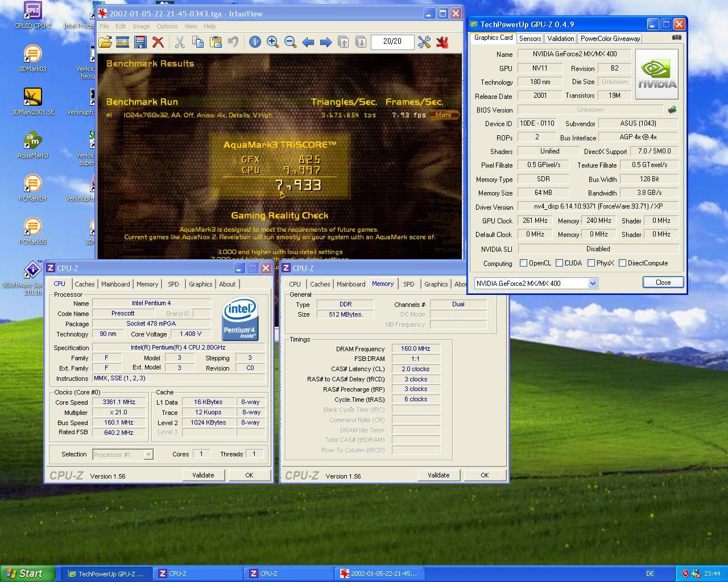Enable the PhysX checkbox in GPU-Z

pyautogui.click(x=591, y=263)
